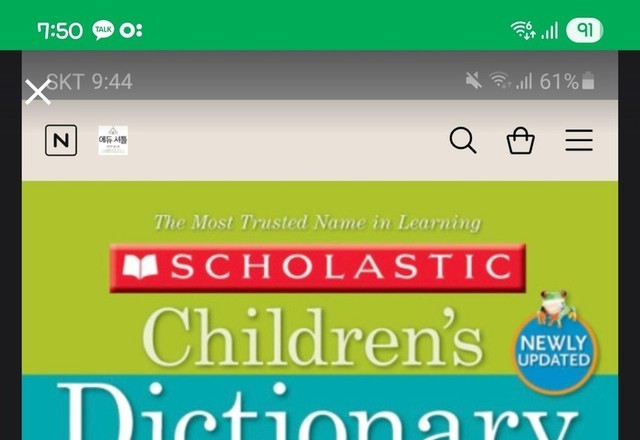Tap the Newly Updated blue badge
The height and width of the screenshot is (440, 640).
click(x=554, y=352)
